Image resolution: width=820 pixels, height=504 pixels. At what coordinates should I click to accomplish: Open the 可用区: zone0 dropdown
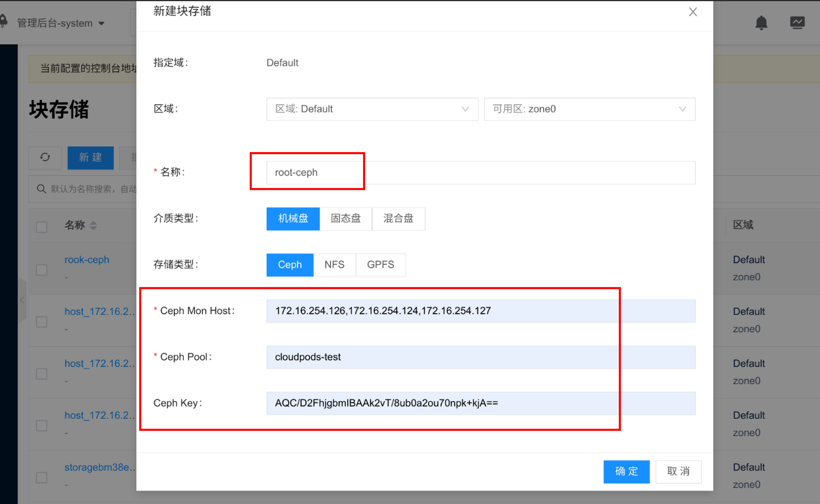pyautogui.click(x=589, y=109)
